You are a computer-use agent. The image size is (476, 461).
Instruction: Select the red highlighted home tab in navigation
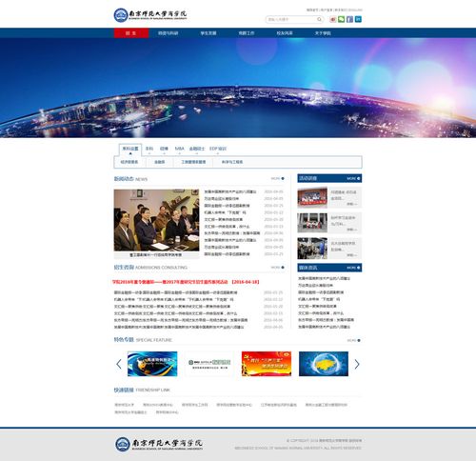click(131, 33)
